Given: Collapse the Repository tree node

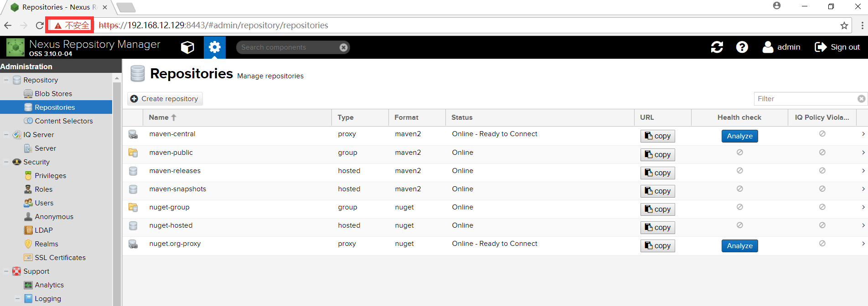Looking at the screenshot, I should [6, 80].
